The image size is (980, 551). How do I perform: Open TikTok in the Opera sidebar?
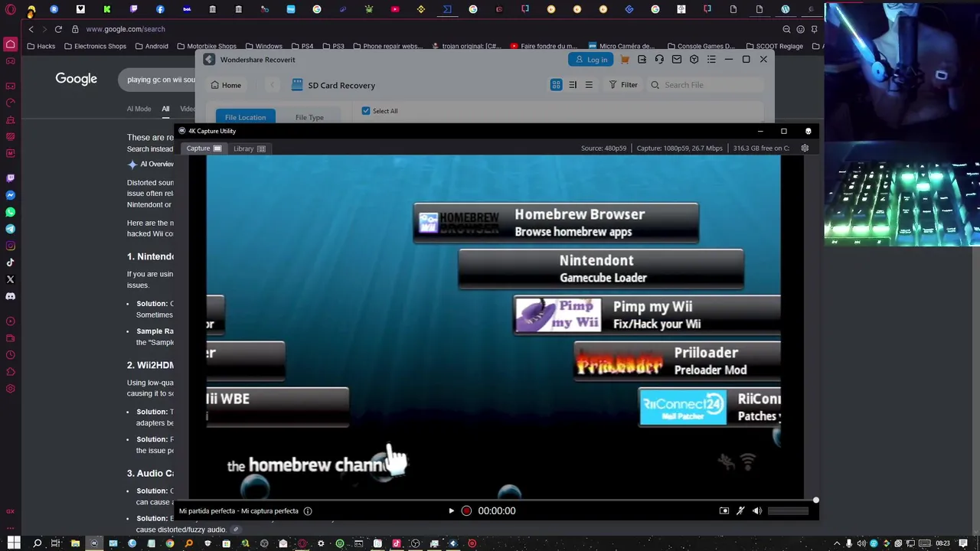[x=10, y=262]
